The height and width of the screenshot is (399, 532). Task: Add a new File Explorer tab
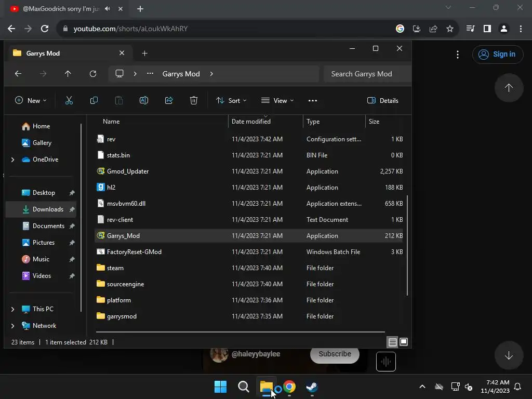pos(144,54)
